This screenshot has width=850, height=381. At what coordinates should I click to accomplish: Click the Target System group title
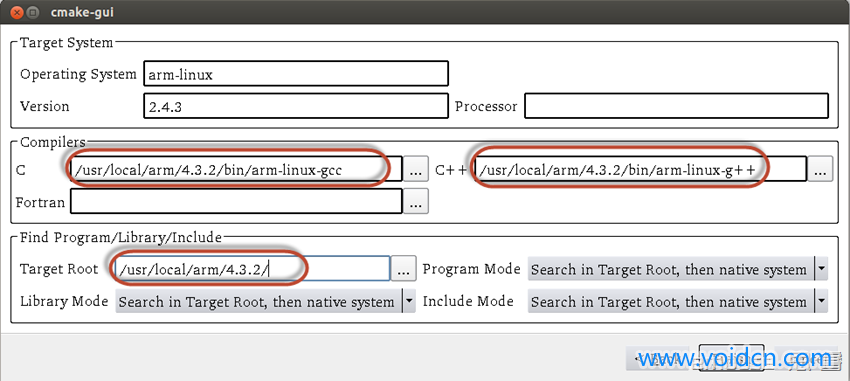[67, 43]
